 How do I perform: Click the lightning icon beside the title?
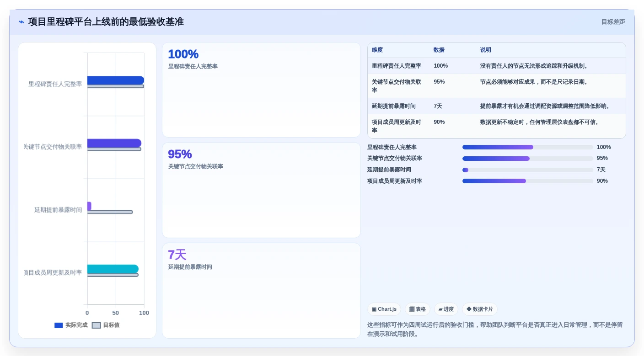click(x=21, y=22)
